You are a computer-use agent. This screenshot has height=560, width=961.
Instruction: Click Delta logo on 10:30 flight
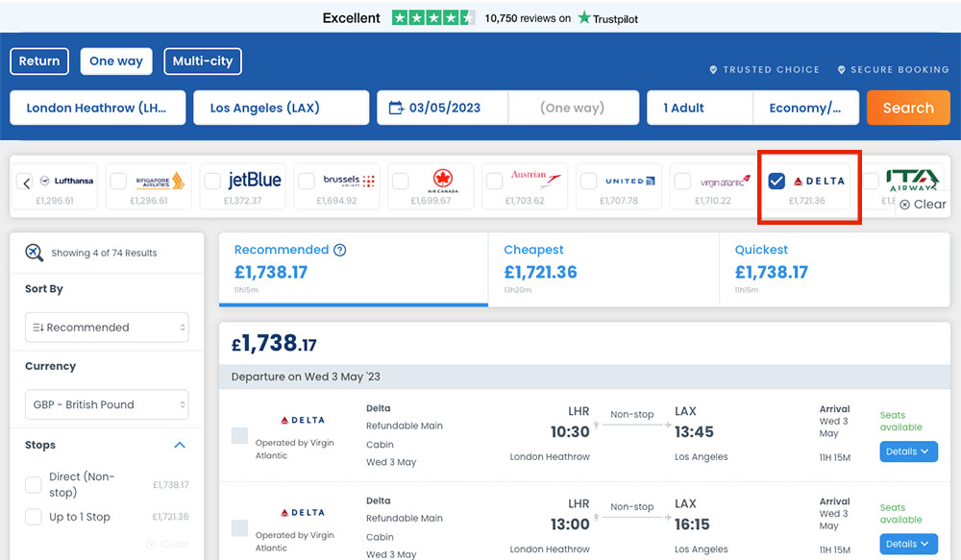[303, 421]
